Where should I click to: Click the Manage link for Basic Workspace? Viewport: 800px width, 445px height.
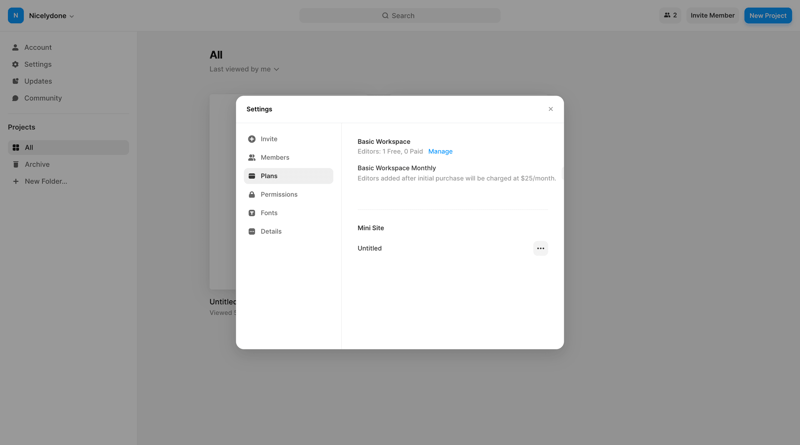[440, 152]
